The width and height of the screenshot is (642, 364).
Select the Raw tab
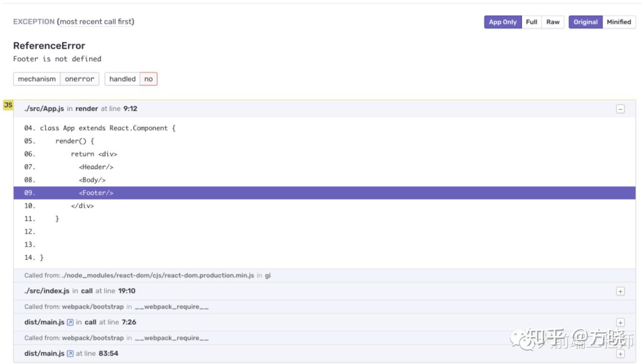553,22
